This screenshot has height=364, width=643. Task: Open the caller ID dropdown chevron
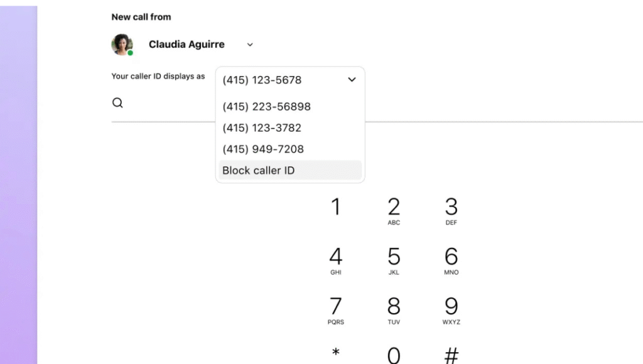click(x=352, y=80)
